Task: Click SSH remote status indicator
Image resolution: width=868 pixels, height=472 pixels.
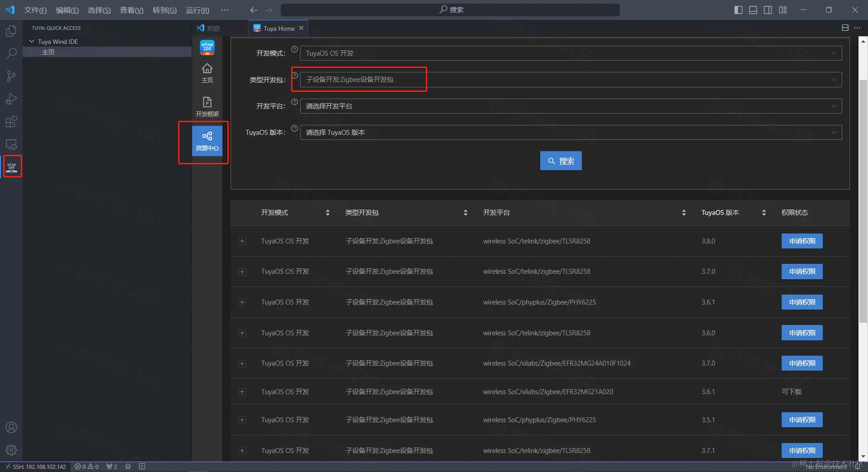Action: coord(35,467)
